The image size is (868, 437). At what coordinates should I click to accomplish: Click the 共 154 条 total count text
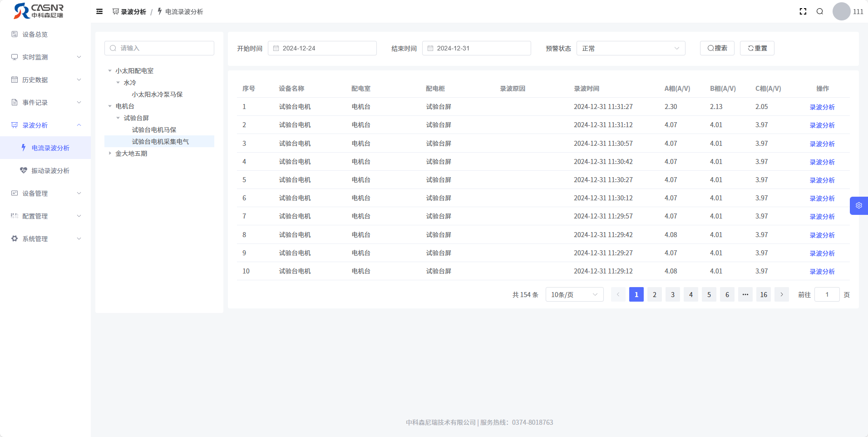pos(525,294)
